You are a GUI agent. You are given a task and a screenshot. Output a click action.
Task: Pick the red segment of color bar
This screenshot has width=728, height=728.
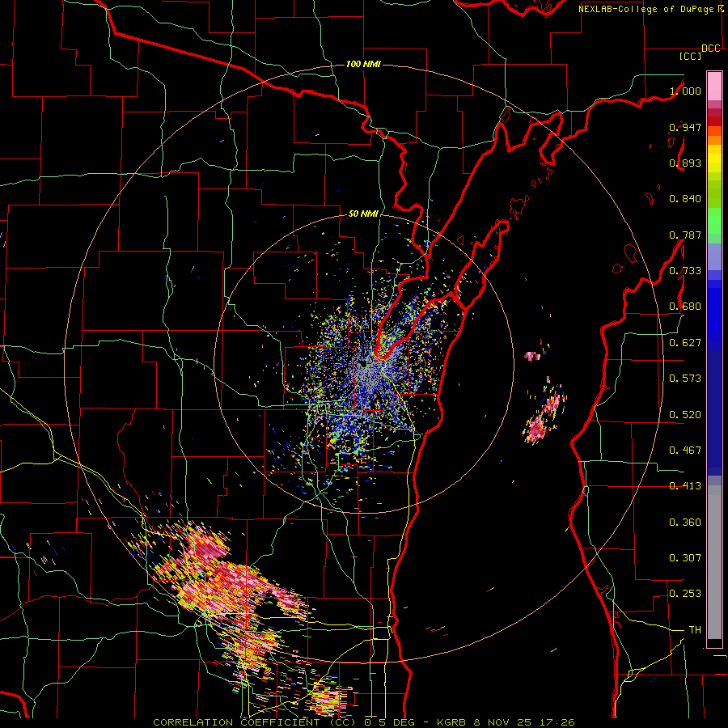(714, 121)
